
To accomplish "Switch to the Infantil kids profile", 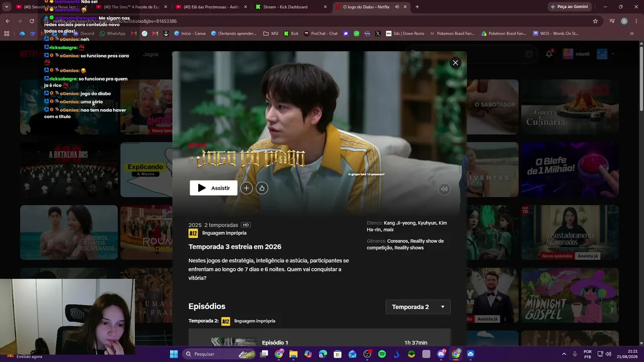I will click(x=576, y=54).
